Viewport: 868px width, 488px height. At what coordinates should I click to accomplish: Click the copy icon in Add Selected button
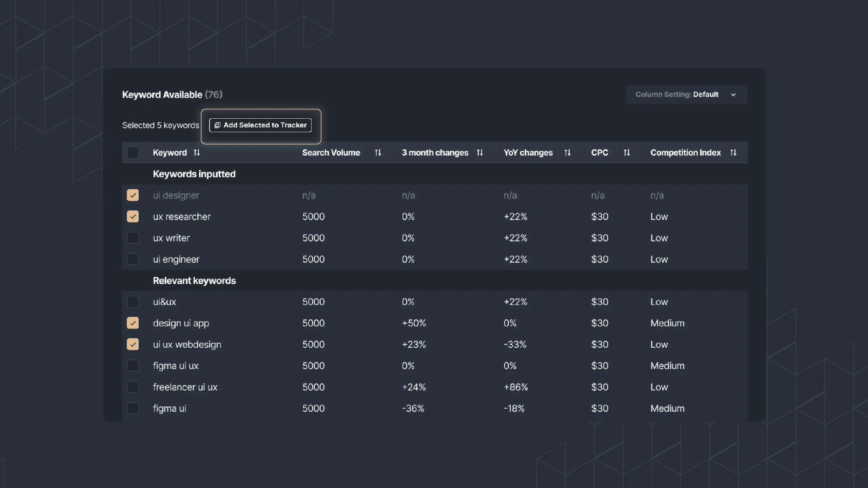coord(218,125)
